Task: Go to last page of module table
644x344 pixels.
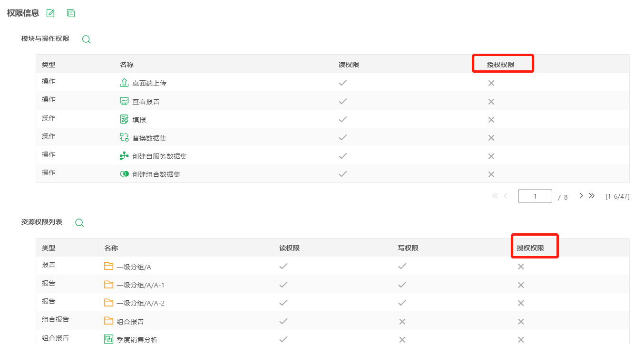Action: coord(592,196)
